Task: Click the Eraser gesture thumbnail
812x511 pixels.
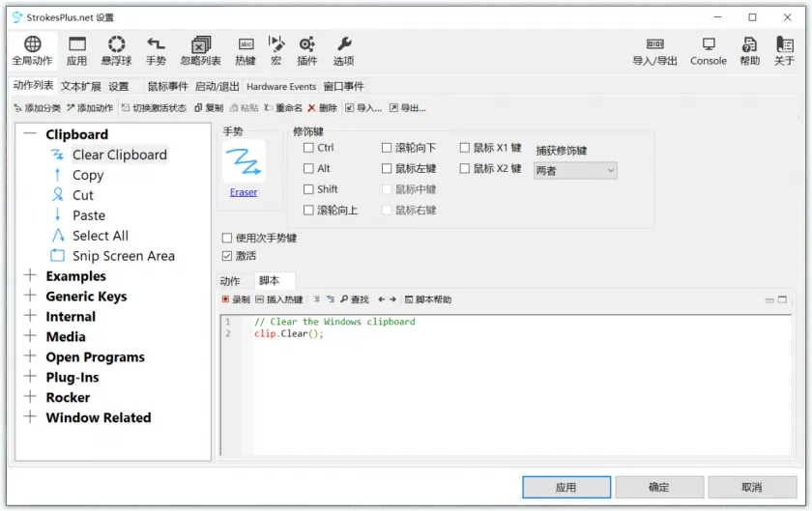Action: [244, 161]
